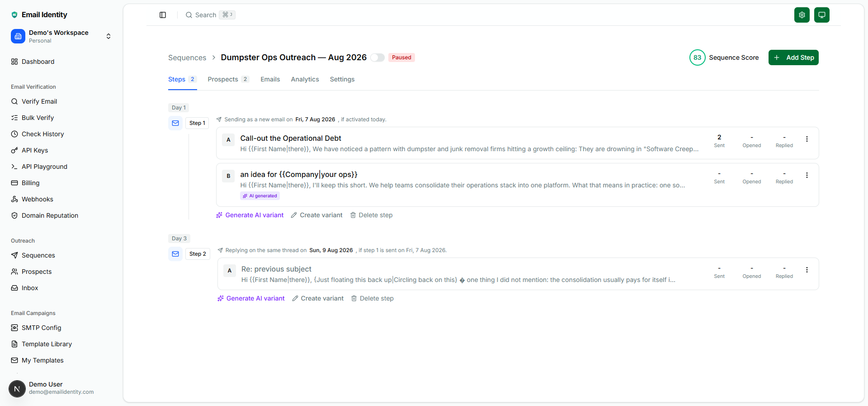This screenshot has width=868, height=406.
Task: Click the 'AI generated' tag on variant B
Action: click(x=260, y=196)
